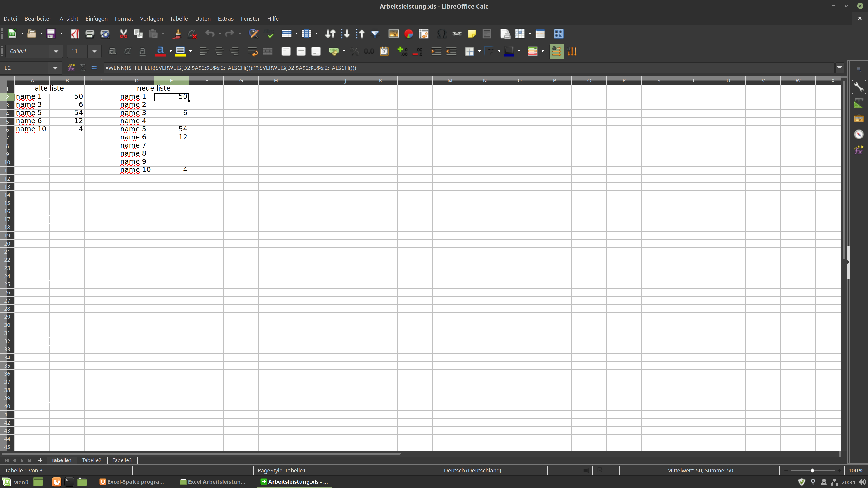Insert a chart with the pie chart icon

pyautogui.click(x=408, y=34)
